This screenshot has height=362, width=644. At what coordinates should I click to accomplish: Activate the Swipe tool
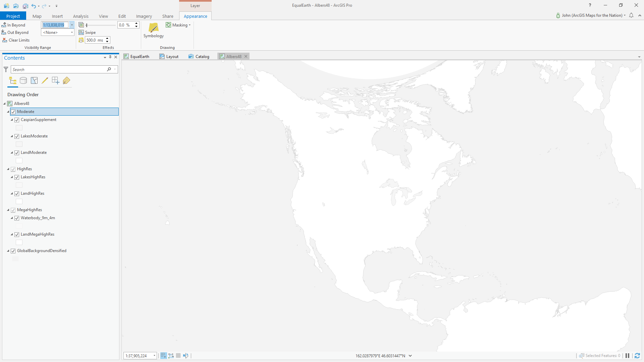click(87, 33)
